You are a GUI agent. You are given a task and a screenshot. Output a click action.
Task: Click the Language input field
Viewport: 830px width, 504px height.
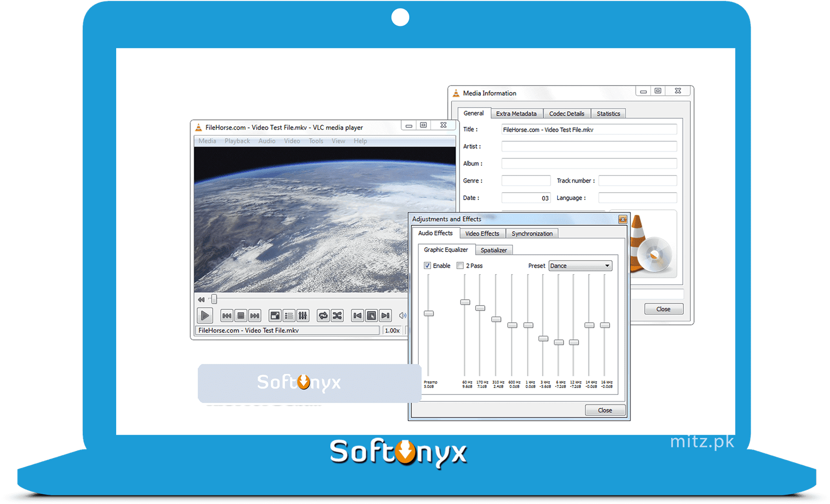(x=638, y=198)
